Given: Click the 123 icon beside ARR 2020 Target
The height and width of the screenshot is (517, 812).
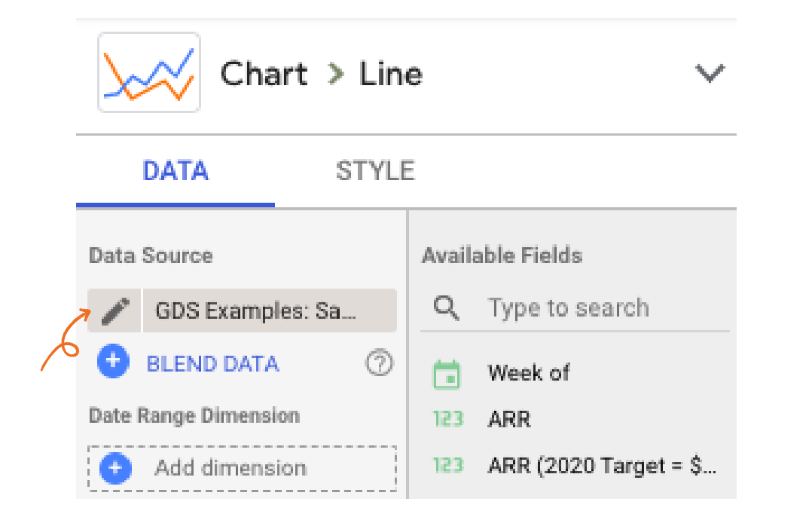Looking at the screenshot, I should click(448, 466).
